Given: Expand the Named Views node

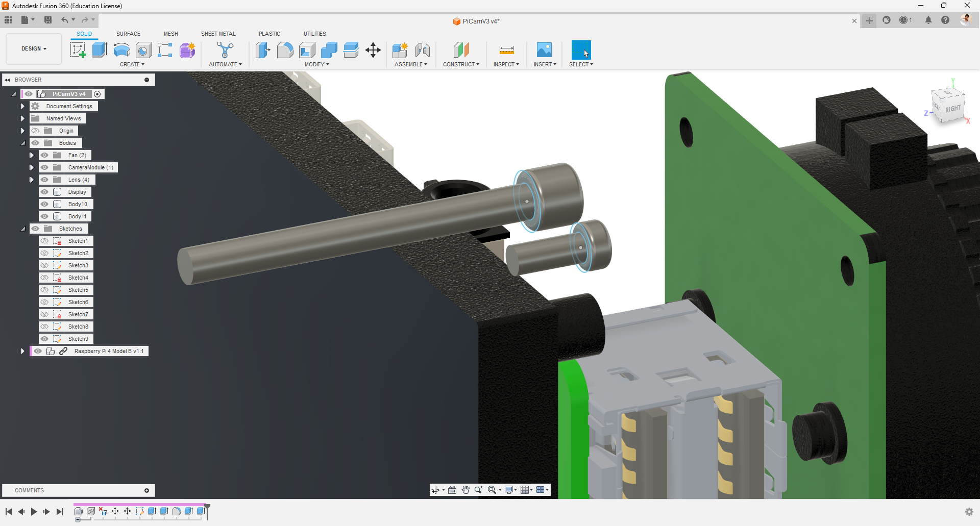Looking at the screenshot, I should (x=22, y=118).
